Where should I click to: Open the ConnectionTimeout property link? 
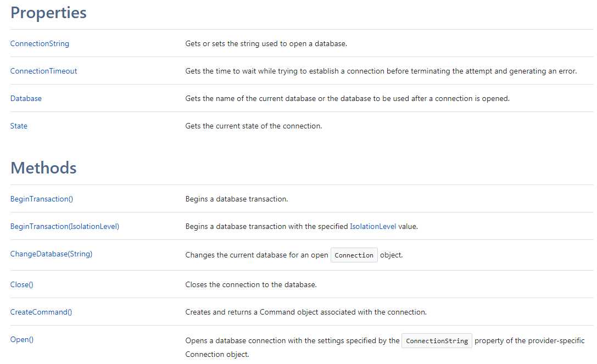pos(43,71)
